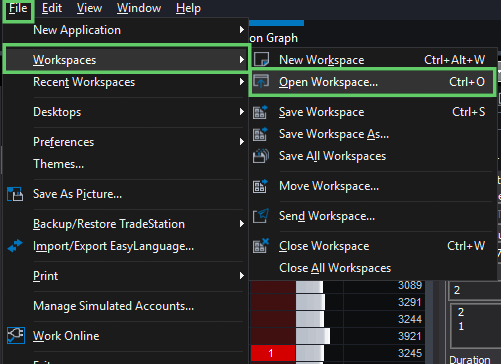501x364 pixels.
Task: Click the value 3089 in the table
Action: 410,285
